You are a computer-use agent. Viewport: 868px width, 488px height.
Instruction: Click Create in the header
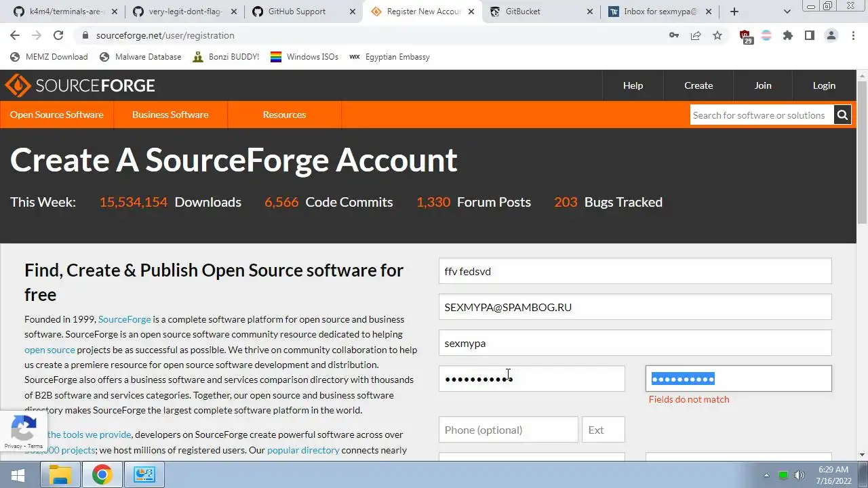(698, 85)
